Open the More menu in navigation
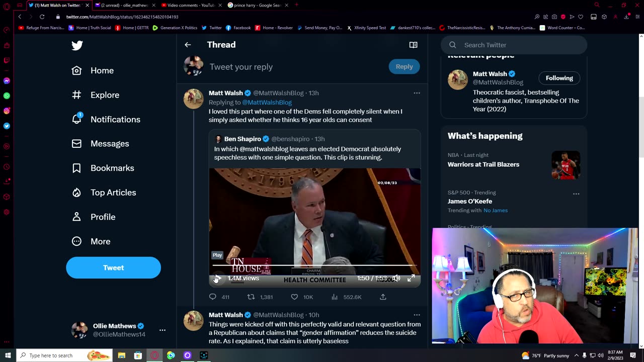The height and width of the screenshot is (362, 644). pos(91,241)
